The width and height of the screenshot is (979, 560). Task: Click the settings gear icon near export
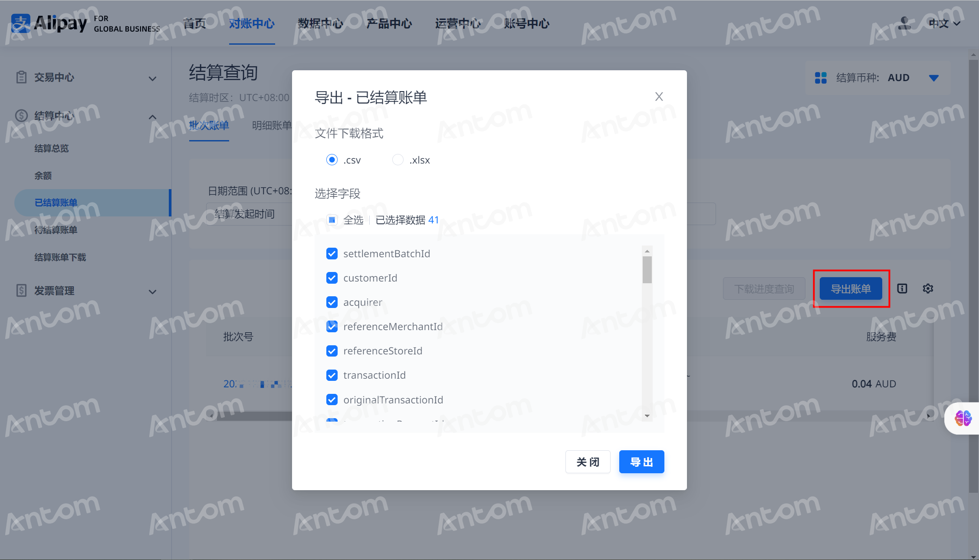pyautogui.click(x=928, y=288)
